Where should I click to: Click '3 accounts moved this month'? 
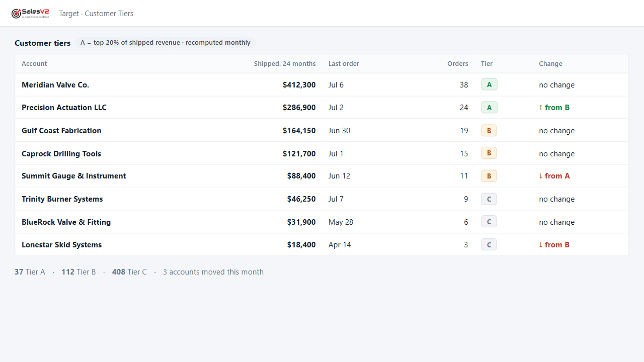[213, 272]
